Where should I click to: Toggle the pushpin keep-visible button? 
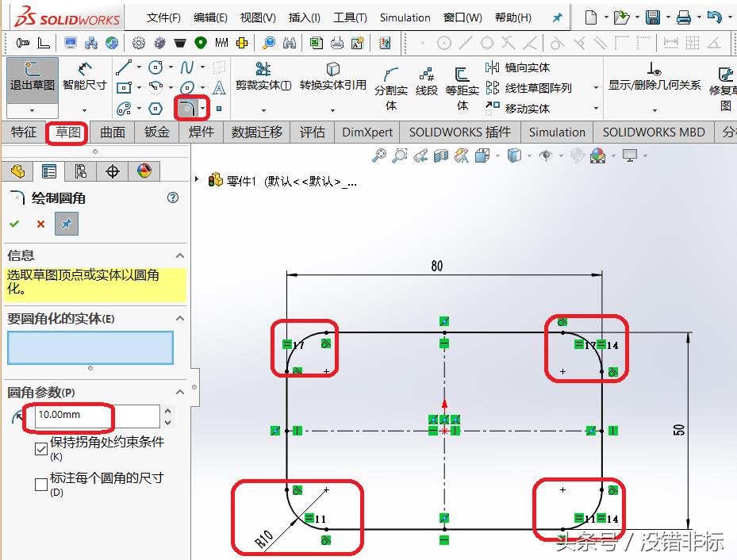tap(67, 224)
